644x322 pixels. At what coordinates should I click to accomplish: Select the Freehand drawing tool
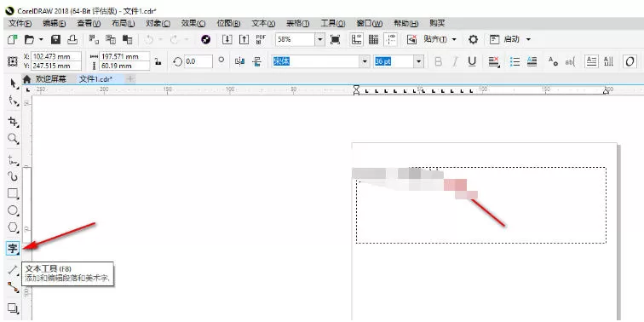[14, 161]
